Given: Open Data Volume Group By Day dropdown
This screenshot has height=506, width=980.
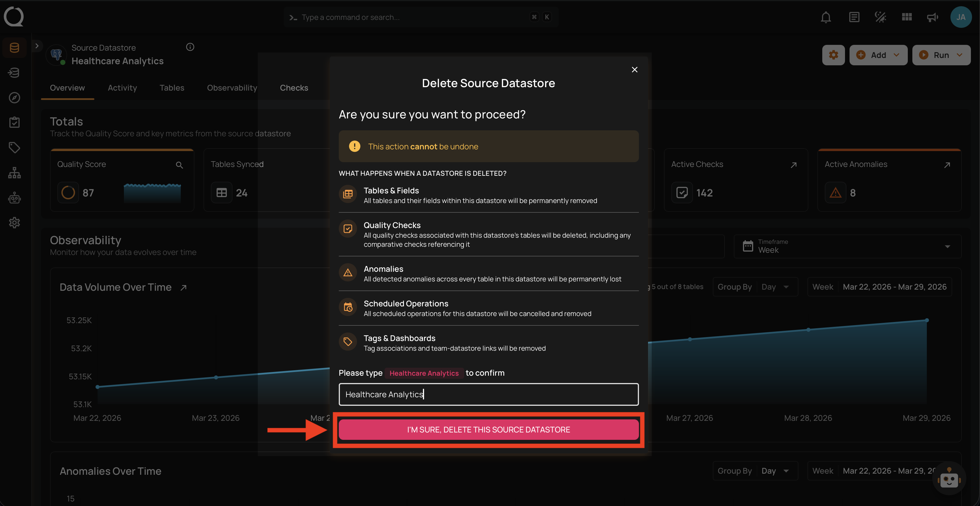Looking at the screenshot, I should [x=755, y=287].
